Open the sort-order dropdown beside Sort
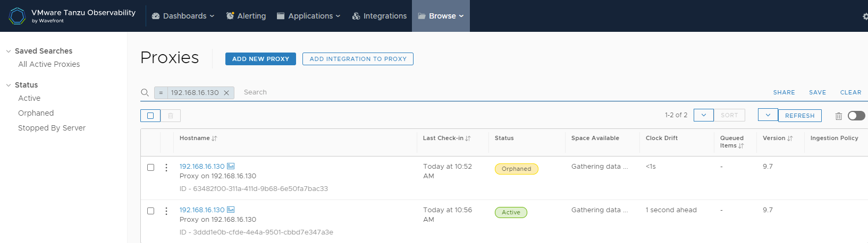Viewport: 868px width, 243px height. (x=704, y=115)
